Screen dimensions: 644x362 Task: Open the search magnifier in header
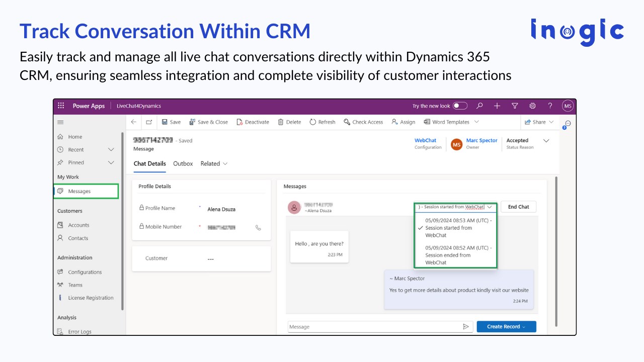click(479, 106)
